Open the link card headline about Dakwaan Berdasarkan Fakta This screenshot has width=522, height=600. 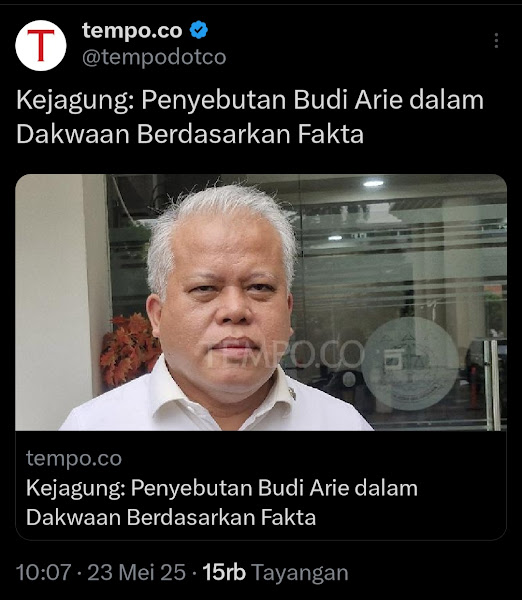(222, 502)
